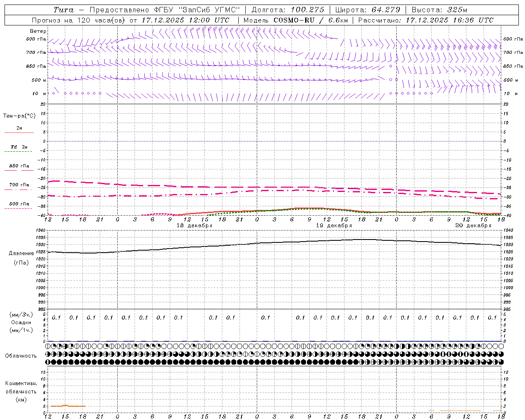Click the "(км)" unit under convective cloud label
Viewport: 525px width, 420px height.
(21, 399)
